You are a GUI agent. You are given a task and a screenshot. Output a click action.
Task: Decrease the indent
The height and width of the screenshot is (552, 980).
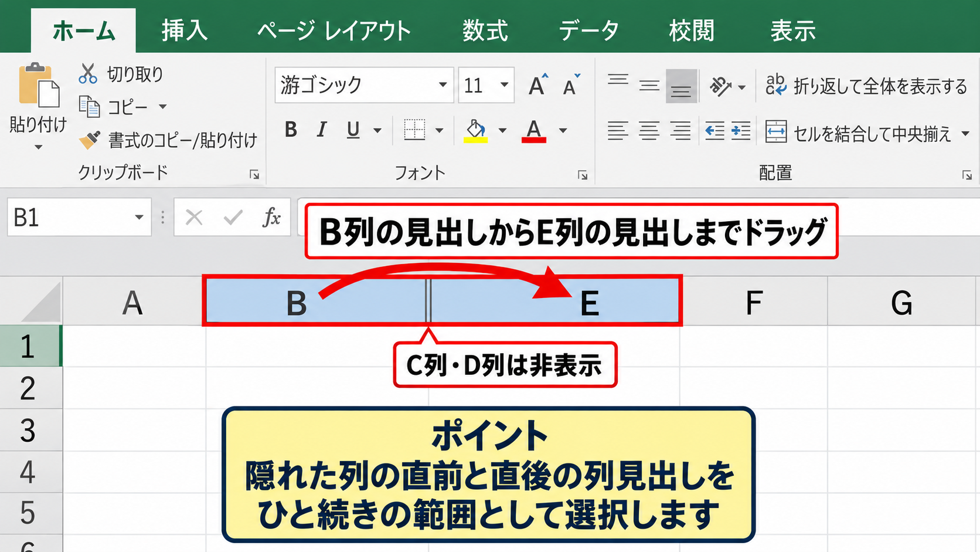(714, 130)
